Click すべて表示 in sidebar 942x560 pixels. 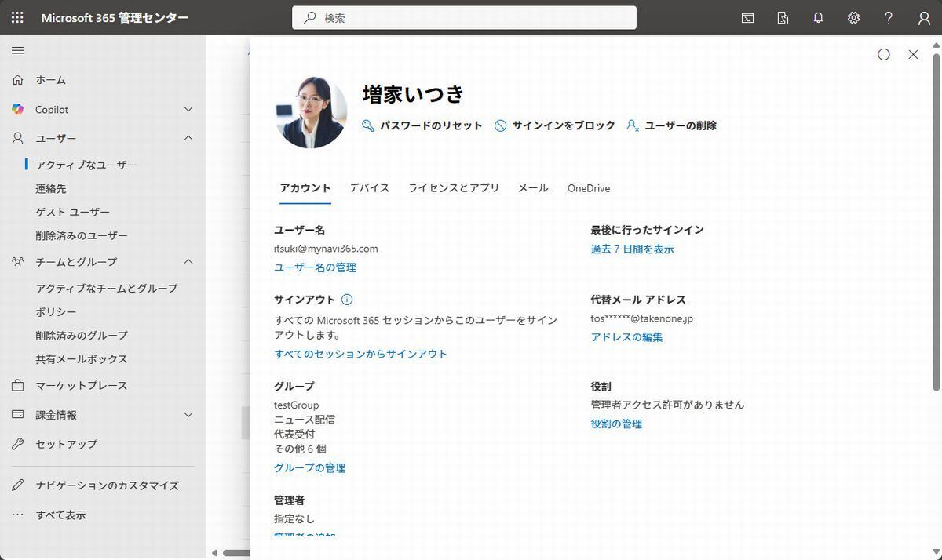[60, 515]
